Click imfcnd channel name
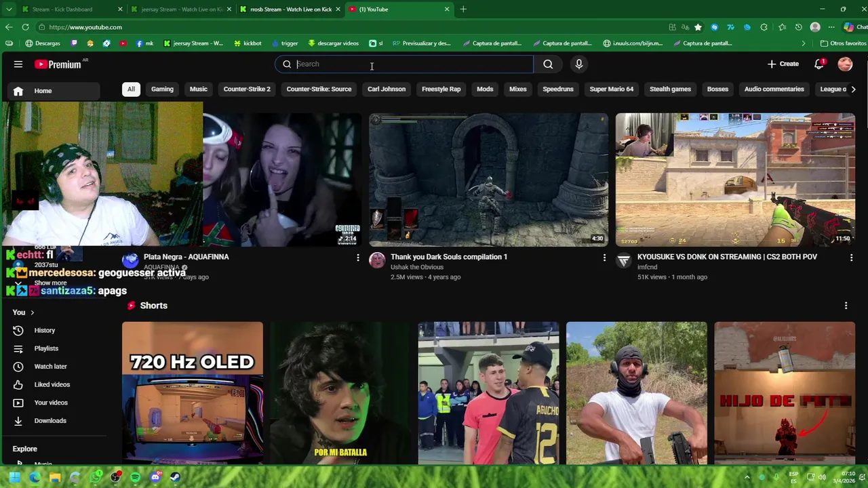Viewport: 868px width, 488px height. click(x=648, y=267)
